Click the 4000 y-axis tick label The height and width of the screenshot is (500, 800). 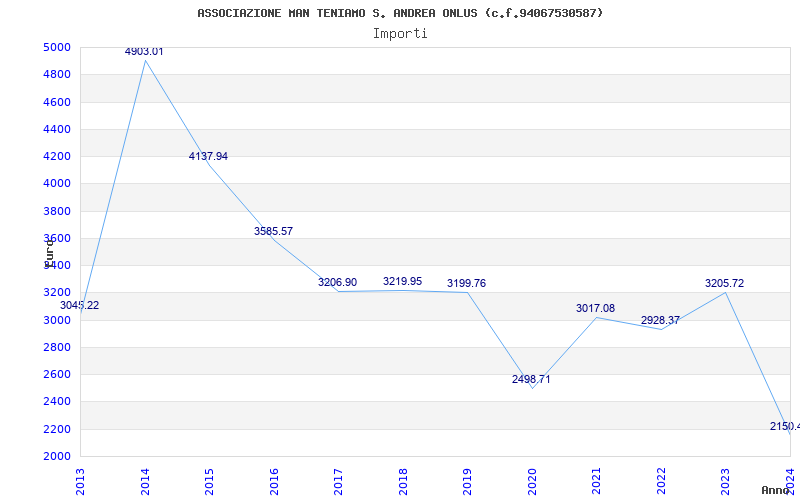[57, 184]
